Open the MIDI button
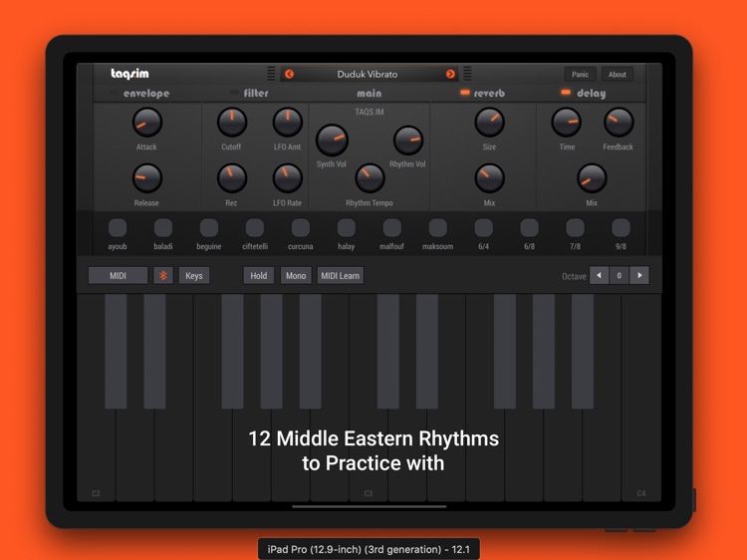The width and height of the screenshot is (747, 560). click(118, 275)
